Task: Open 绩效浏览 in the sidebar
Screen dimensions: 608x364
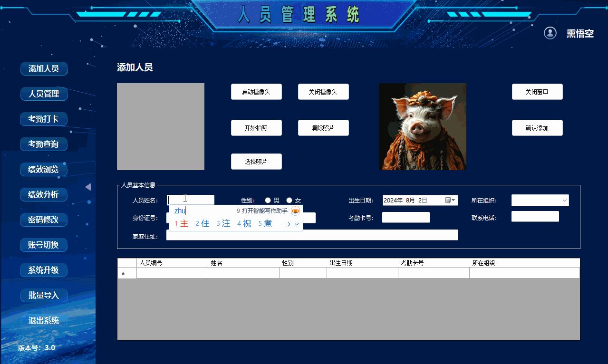Action: 44,169
